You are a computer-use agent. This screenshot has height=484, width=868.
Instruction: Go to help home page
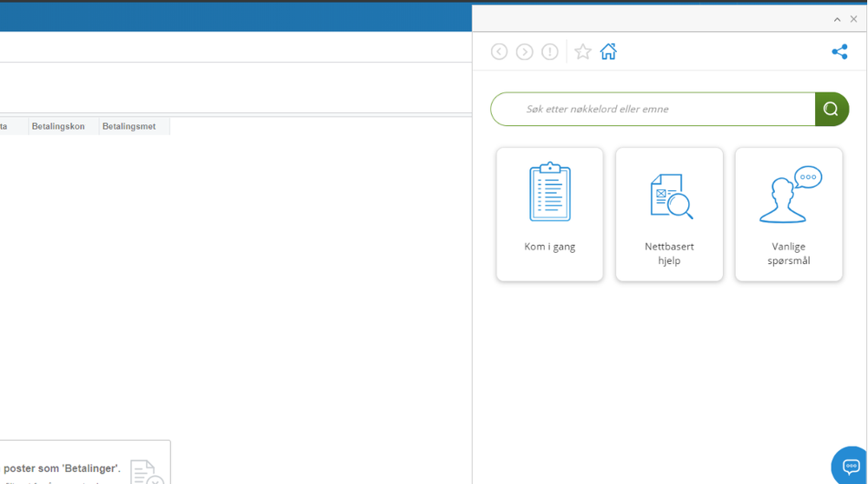pyautogui.click(x=608, y=51)
